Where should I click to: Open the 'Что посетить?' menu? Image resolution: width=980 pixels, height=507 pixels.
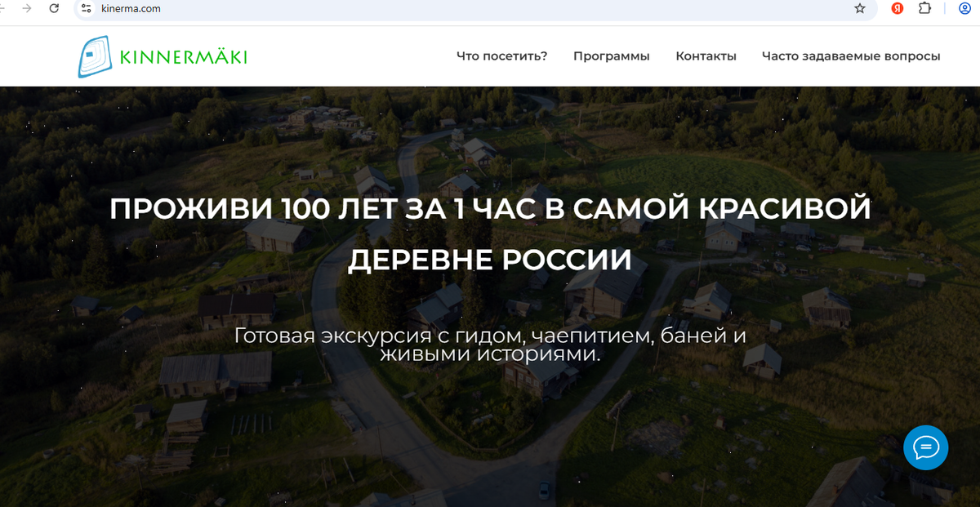502,56
